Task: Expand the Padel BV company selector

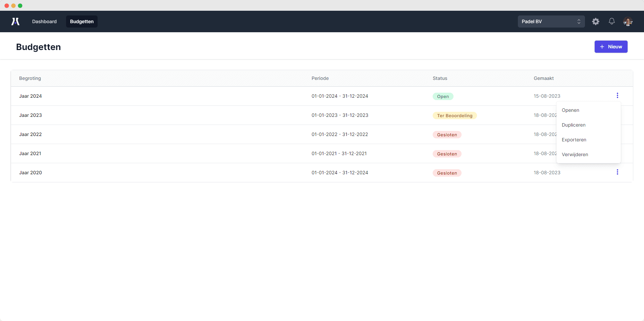Action: (x=551, y=21)
